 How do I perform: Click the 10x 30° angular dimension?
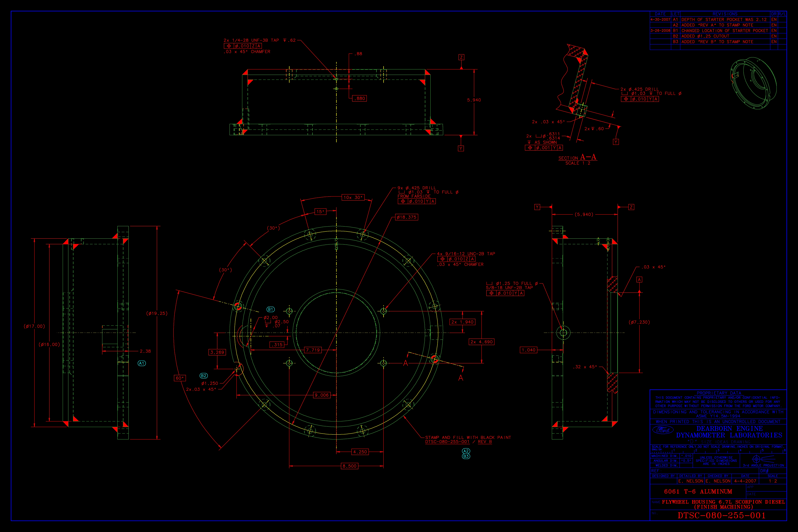(353, 197)
